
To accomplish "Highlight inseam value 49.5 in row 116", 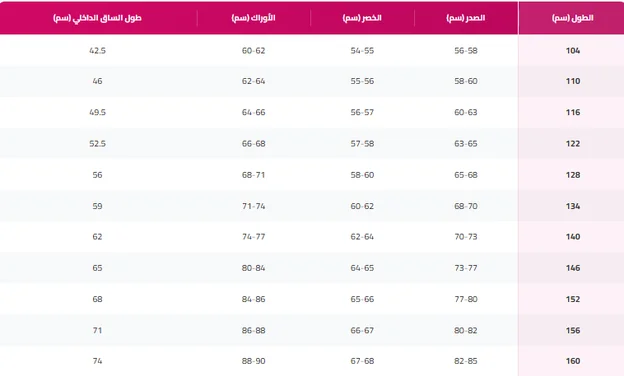I will (98, 112).
